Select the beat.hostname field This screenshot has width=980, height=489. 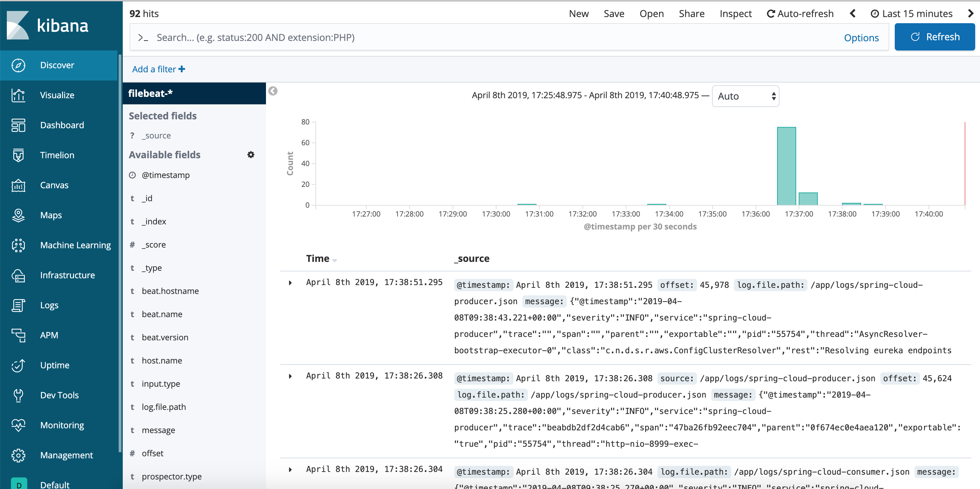point(170,291)
